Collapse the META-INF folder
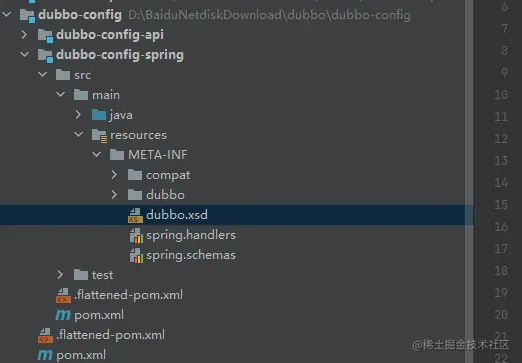 [x=97, y=154]
